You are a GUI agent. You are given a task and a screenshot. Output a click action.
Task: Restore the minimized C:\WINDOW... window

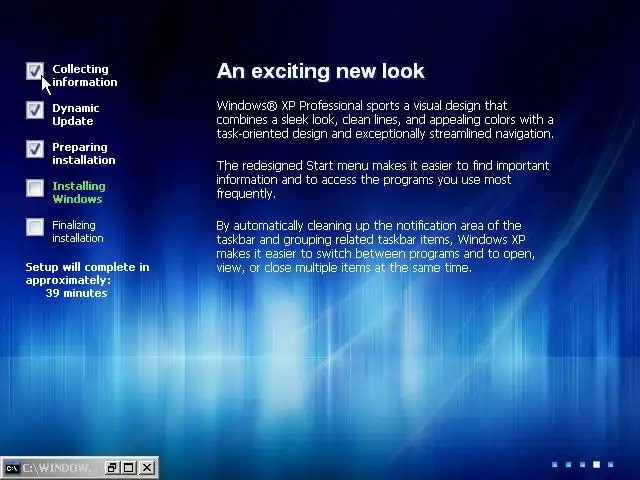click(111, 468)
